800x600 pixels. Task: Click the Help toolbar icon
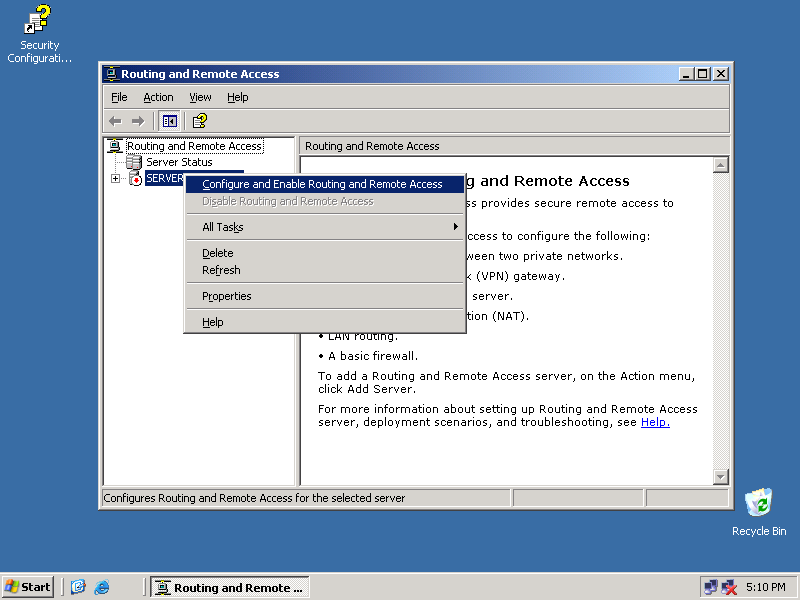click(x=199, y=121)
